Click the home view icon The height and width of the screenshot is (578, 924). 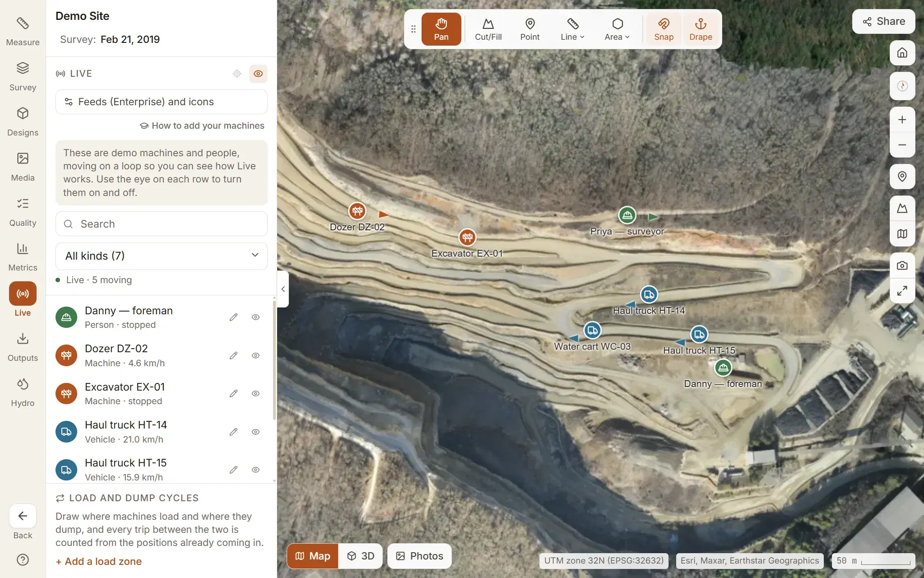point(902,53)
